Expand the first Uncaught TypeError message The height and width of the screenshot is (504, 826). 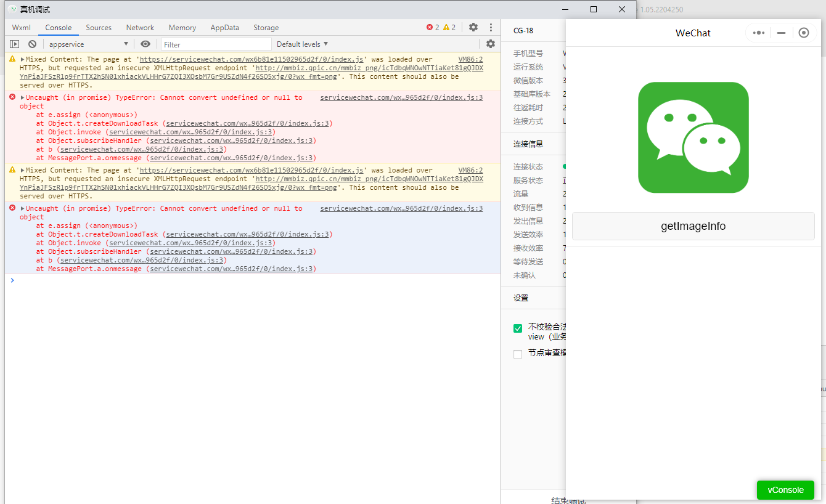(23, 98)
